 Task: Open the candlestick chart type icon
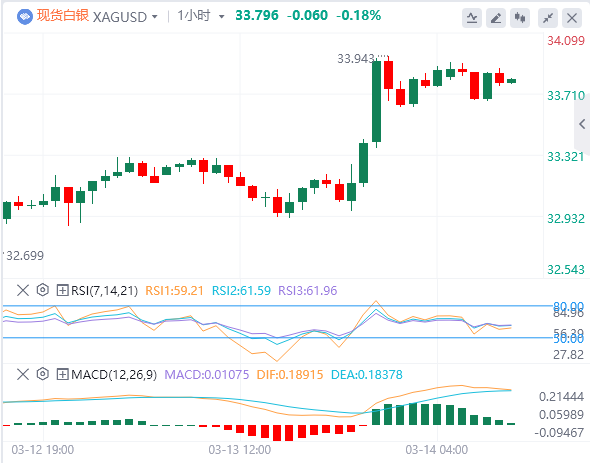pyautogui.click(x=520, y=18)
